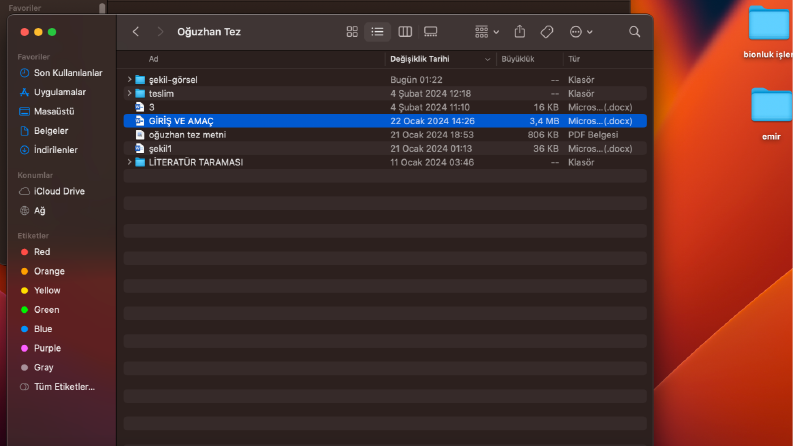Image resolution: width=793 pixels, height=446 pixels.
Task: Select LİTERATÜR TARAMASI folder row
Action: click(x=385, y=162)
